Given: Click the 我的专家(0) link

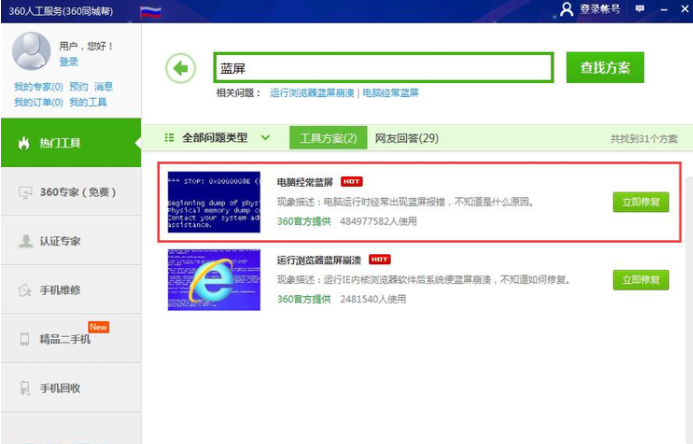Looking at the screenshot, I should tap(38, 87).
